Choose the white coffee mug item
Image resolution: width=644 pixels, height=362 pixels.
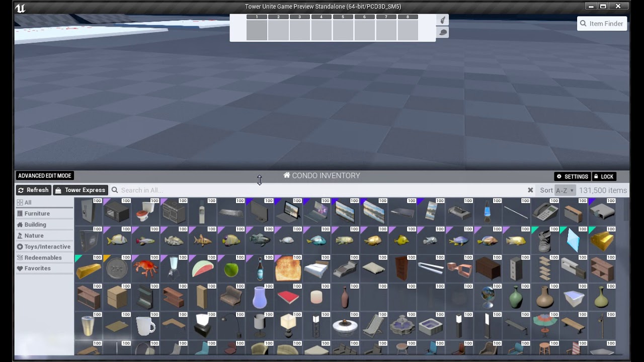tap(146, 326)
